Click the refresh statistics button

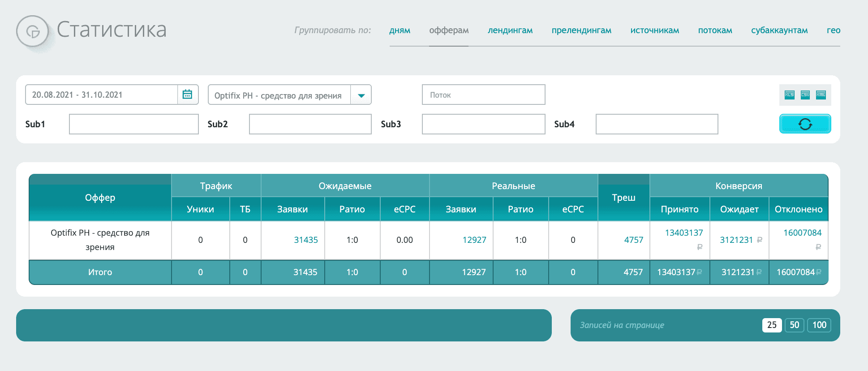coord(805,124)
